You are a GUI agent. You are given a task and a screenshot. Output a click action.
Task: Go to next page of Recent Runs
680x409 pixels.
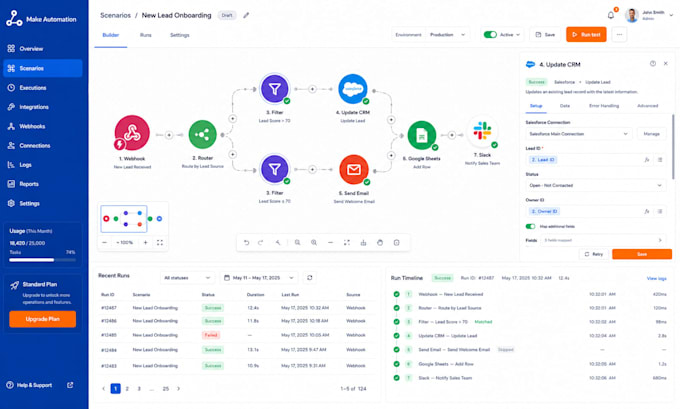179,389
